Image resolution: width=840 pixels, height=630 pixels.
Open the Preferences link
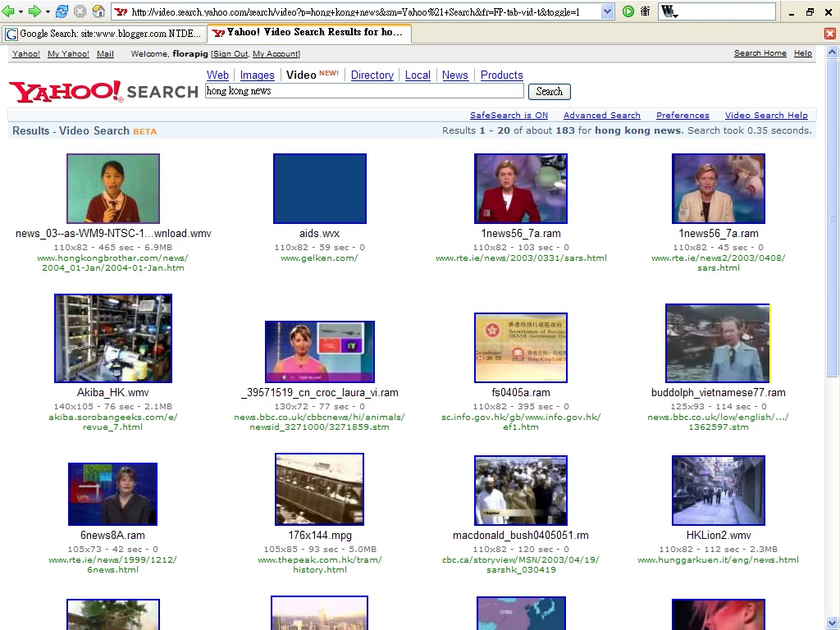click(682, 115)
